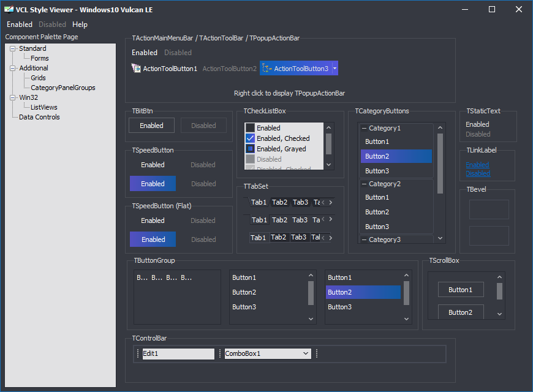Click the 'Disabled' checkbox in TCheckListBox

250,159
